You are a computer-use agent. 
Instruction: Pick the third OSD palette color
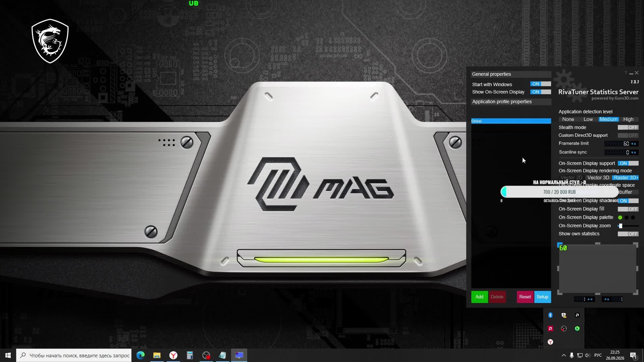tap(633, 218)
